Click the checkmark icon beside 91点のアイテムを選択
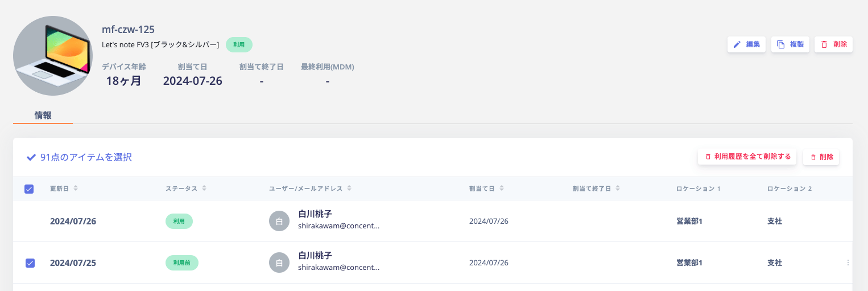This screenshot has width=868, height=291. point(31,157)
